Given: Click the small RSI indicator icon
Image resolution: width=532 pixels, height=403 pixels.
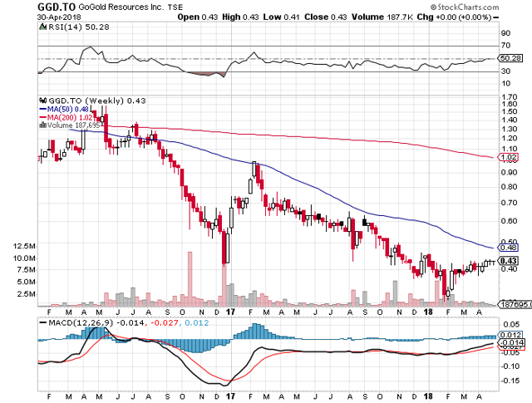Looking at the screenshot, I should tap(42, 27).
